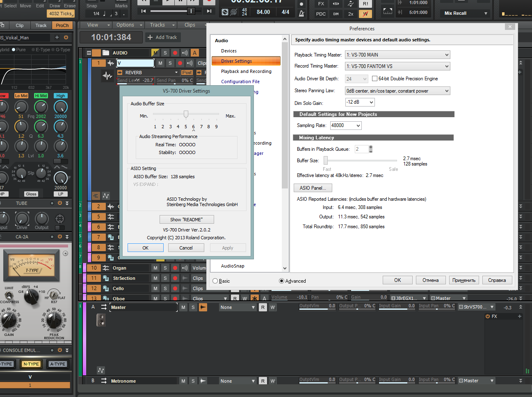
Task: Select the Basic radio button
Action: [x=215, y=281]
